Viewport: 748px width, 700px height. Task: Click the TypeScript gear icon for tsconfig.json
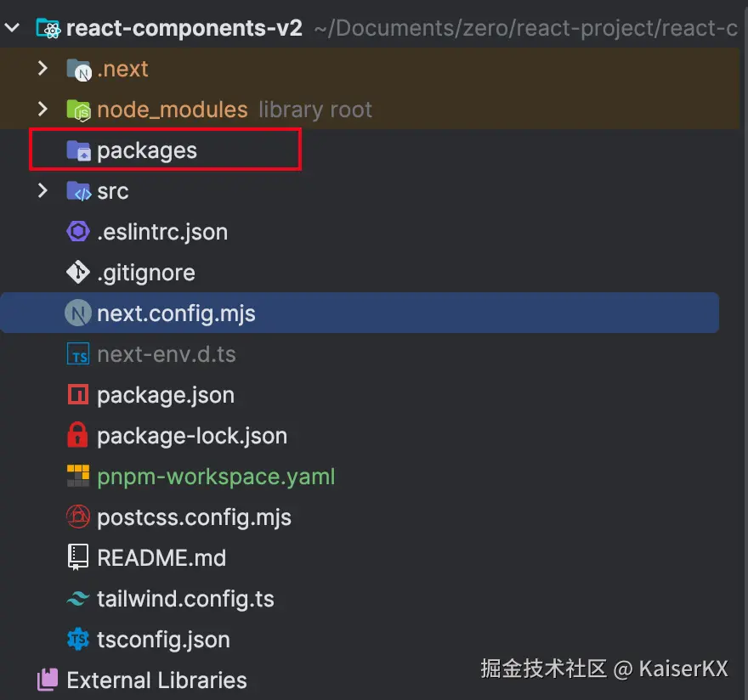78,640
